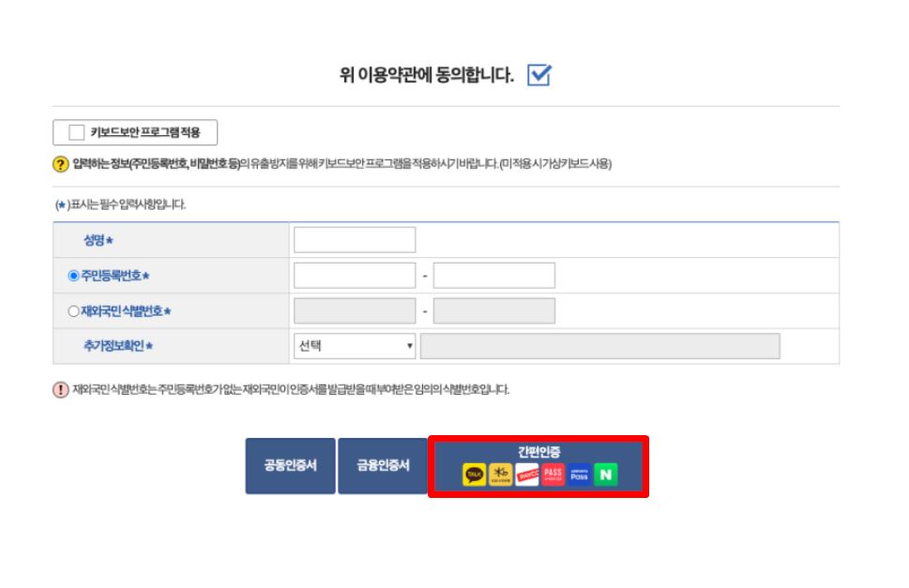This screenshot has width=909, height=588.
Task: Click the red exclamation notice icon
Action: (x=61, y=390)
